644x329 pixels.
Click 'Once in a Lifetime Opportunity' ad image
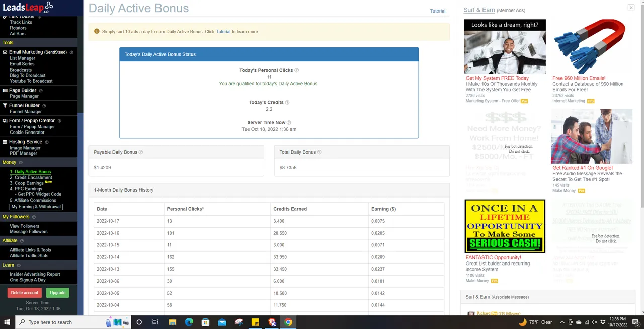[505, 226]
